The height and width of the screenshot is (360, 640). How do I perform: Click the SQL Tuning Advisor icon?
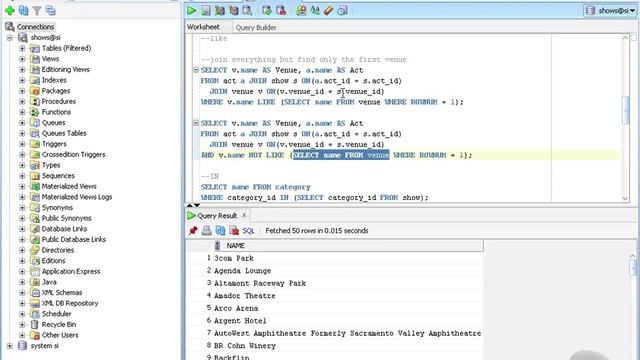point(247,11)
